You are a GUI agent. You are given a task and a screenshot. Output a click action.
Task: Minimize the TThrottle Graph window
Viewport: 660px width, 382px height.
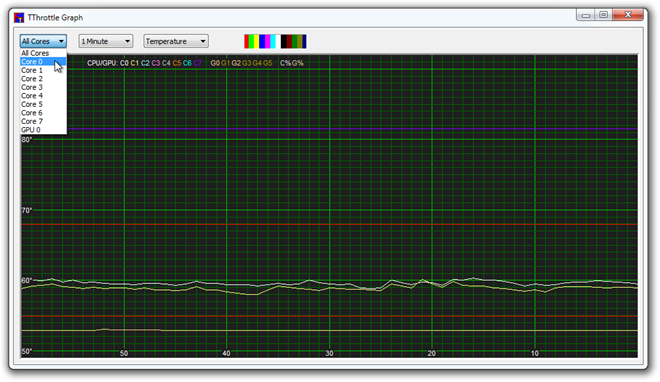click(585, 15)
